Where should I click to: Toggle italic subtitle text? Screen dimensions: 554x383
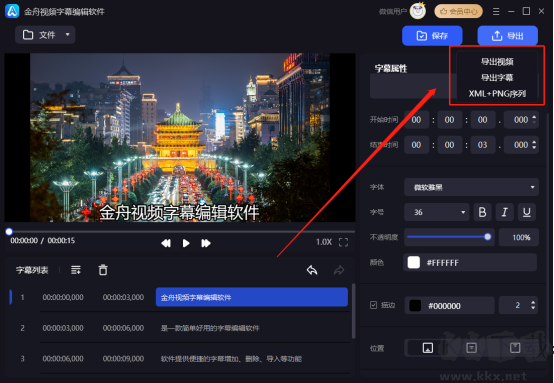(x=505, y=212)
